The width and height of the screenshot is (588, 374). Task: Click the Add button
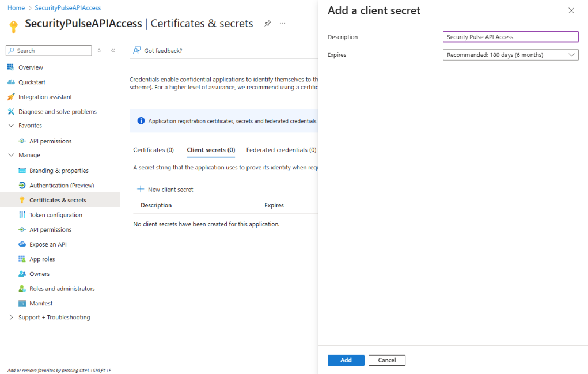(346, 360)
